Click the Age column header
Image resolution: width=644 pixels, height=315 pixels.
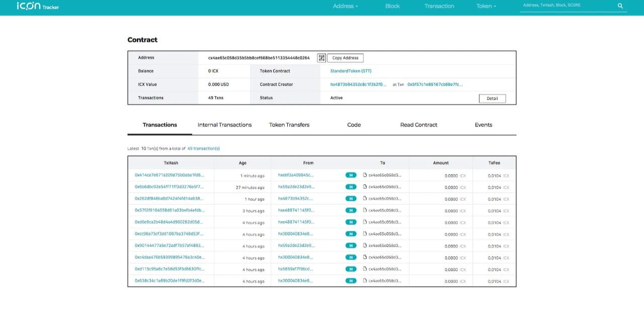(243, 163)
